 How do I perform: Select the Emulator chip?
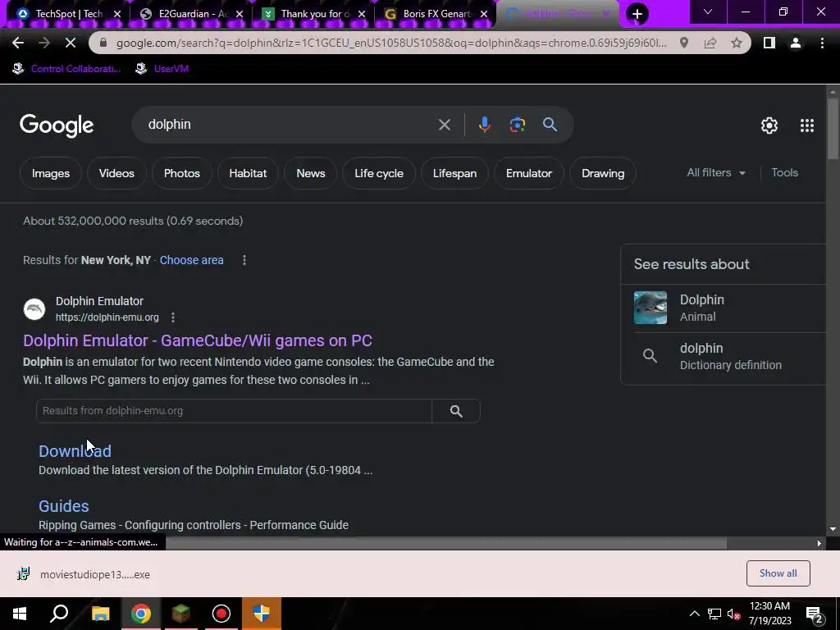coord(529,174)
